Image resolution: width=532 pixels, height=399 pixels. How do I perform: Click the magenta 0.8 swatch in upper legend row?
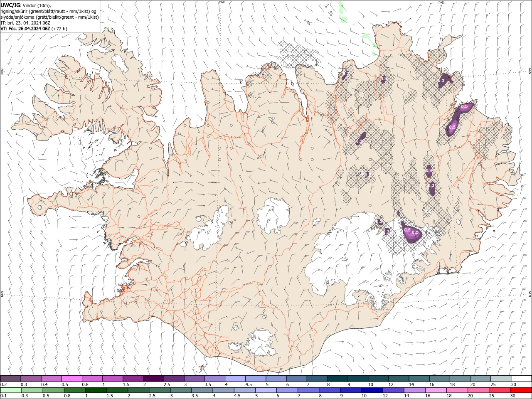92,379
